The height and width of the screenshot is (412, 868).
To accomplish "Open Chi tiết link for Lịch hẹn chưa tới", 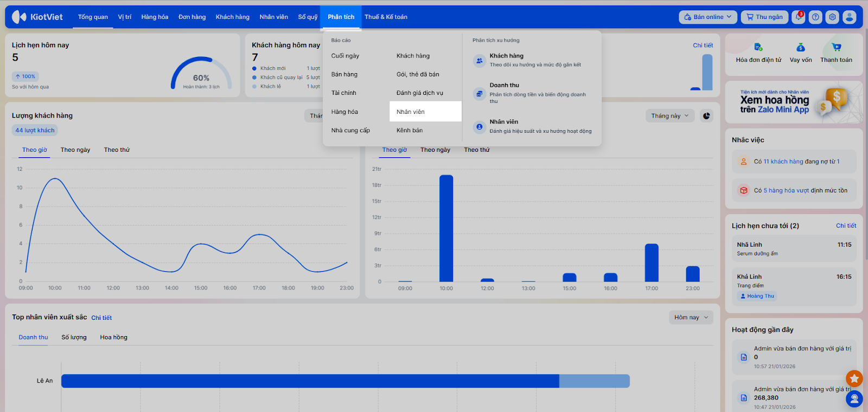I will [x=846, y=226].
